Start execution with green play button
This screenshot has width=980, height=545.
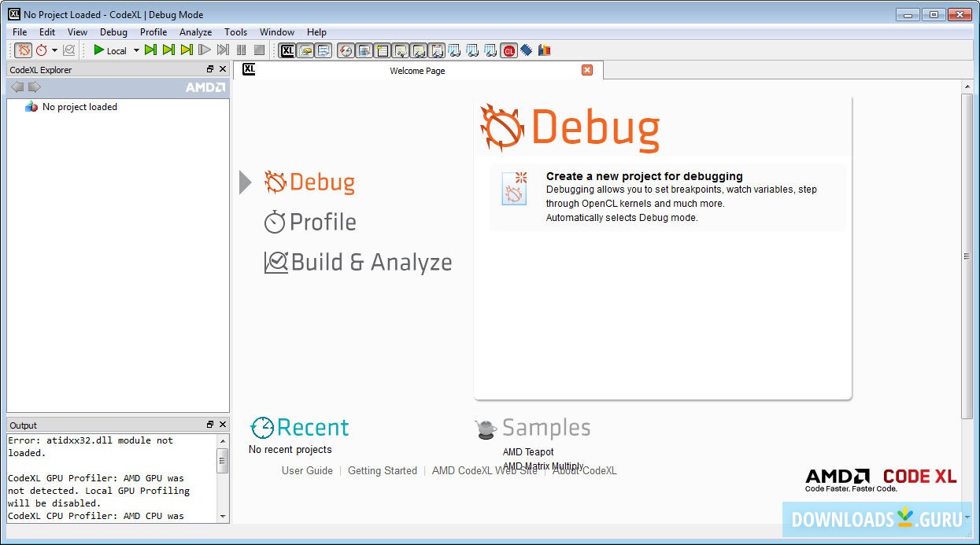99,50
